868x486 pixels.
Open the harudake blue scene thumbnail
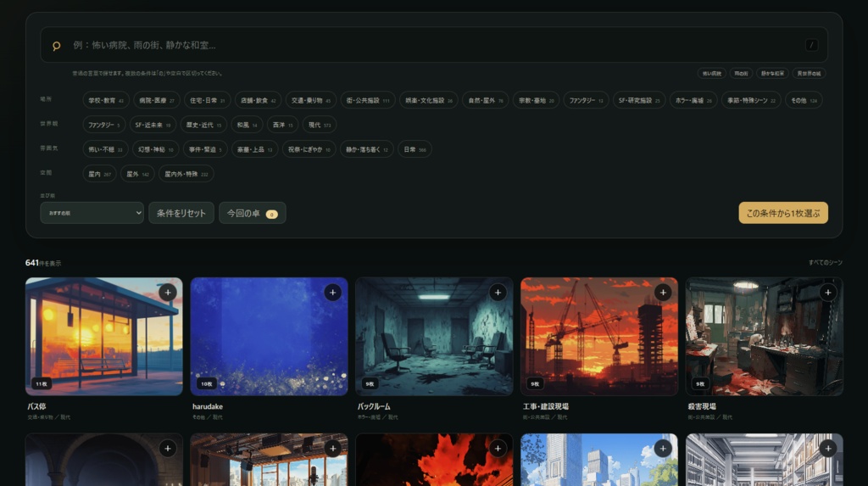pos(269,337)
